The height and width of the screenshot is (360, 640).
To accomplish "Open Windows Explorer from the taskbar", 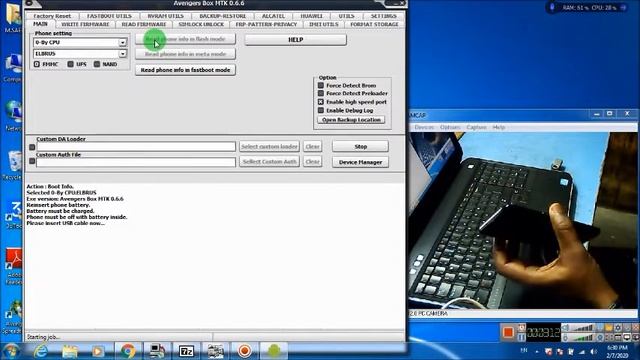I will 70,351.
